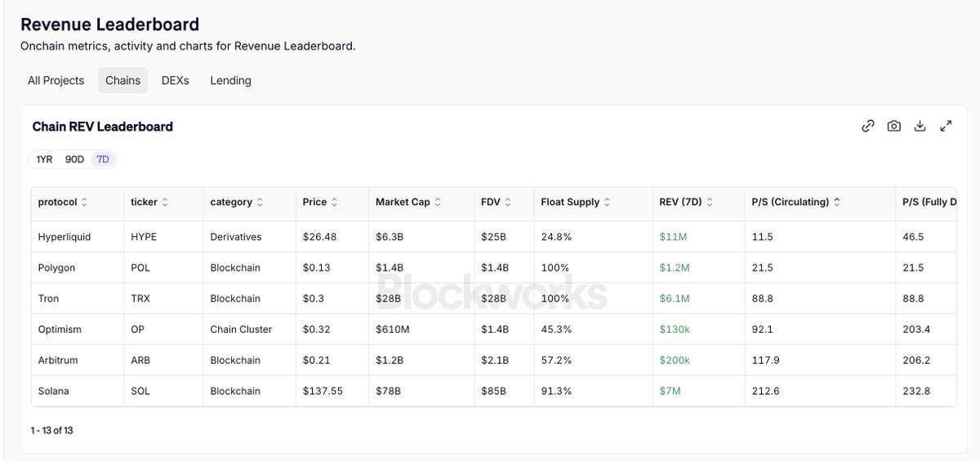Screen dimensions: 980x461
Task: Sort by Market Cap column arrows
Action: point(438,202)
